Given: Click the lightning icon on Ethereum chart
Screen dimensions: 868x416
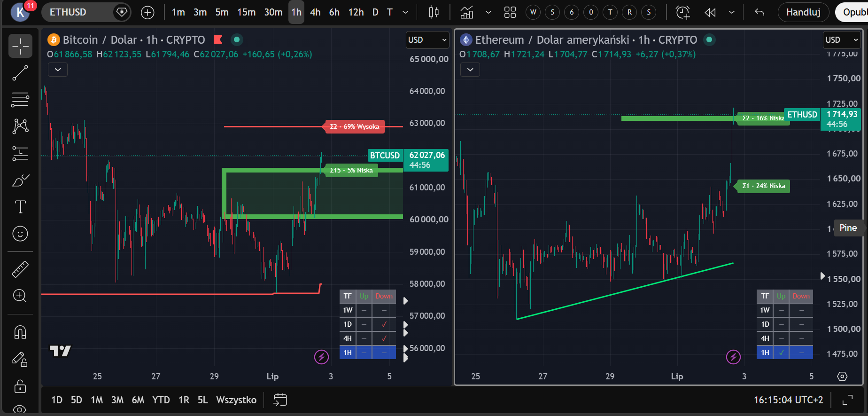Looking at the screenshot, I should pos(733,357).
